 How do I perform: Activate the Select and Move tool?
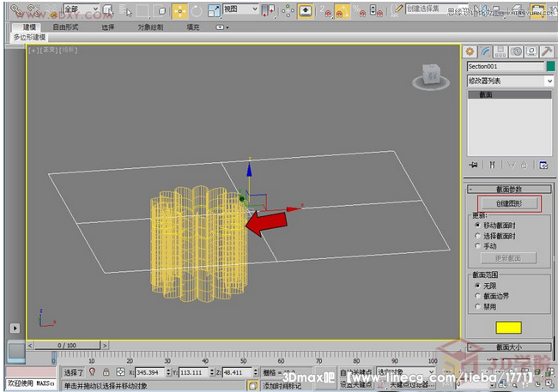pyautogui.click(x=180, y=11)
